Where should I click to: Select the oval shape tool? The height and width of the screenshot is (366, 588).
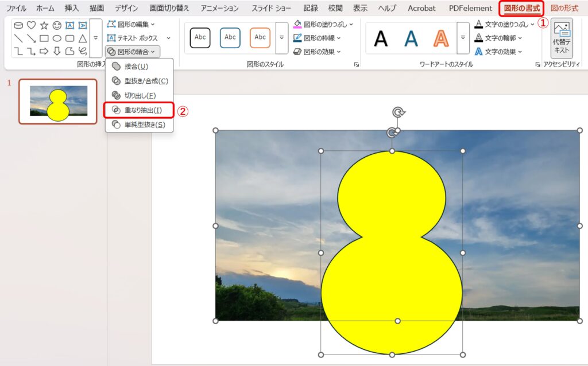pos(57,38)
